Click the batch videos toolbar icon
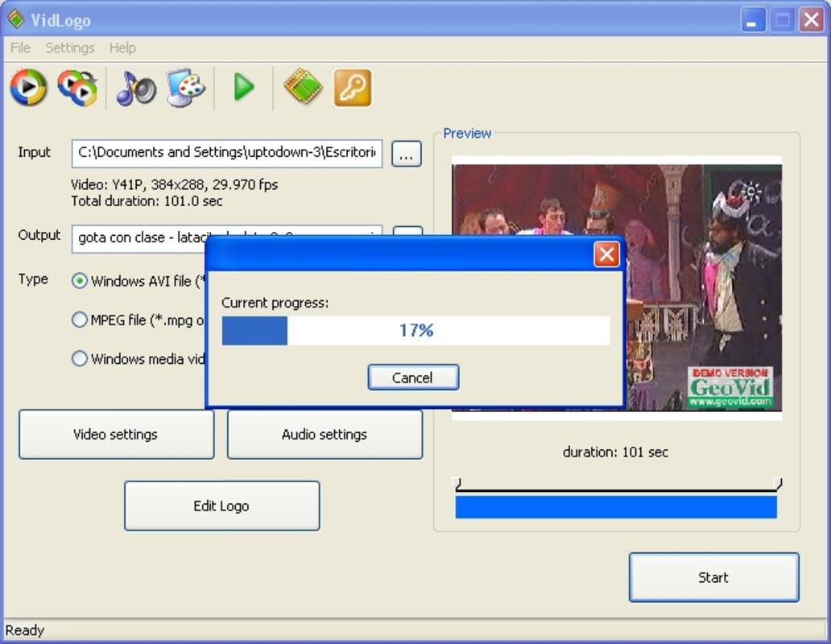Viewport: 831px width, 644px height. tap(77, 88)
